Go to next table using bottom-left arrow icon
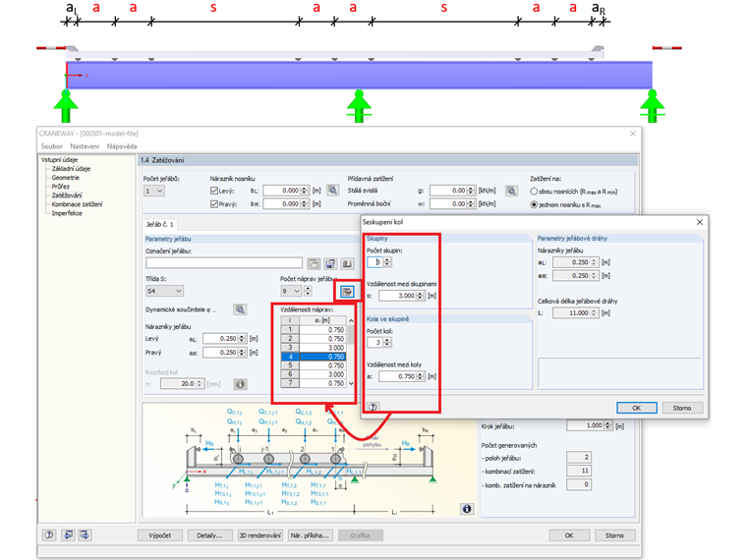The image size is (747, 560). click(x=85, y=534)
